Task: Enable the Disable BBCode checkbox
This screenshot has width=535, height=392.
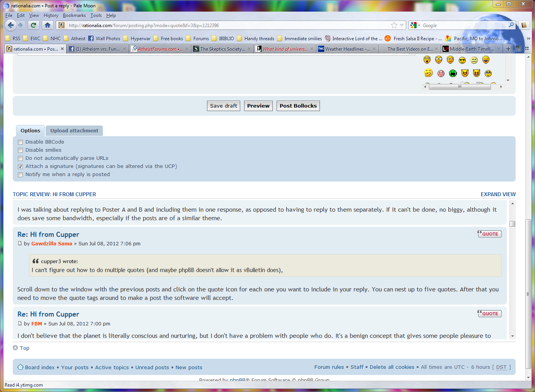Action: (x=21, y=142)
